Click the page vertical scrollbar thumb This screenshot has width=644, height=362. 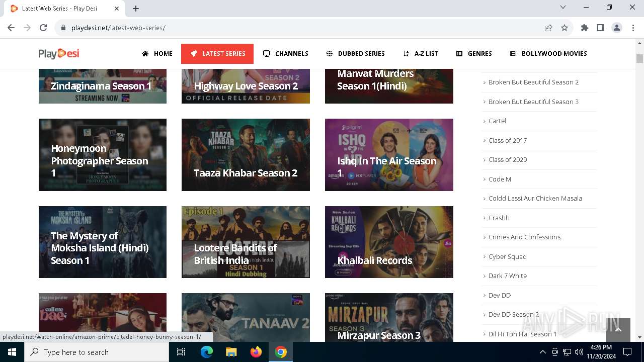639,58
